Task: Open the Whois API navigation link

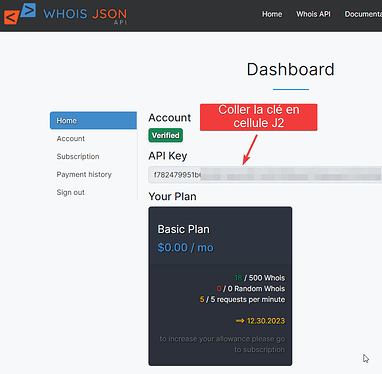Action: (313, 14)
